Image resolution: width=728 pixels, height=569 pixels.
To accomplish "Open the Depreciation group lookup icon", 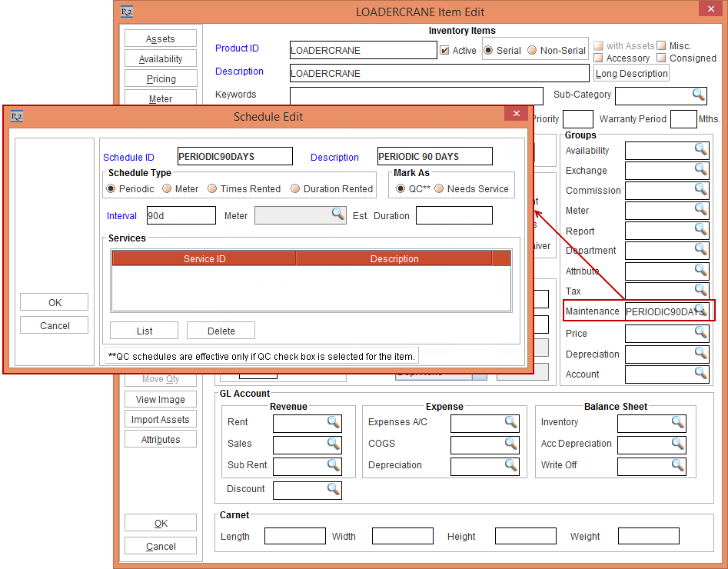I will tap(700, 354).
